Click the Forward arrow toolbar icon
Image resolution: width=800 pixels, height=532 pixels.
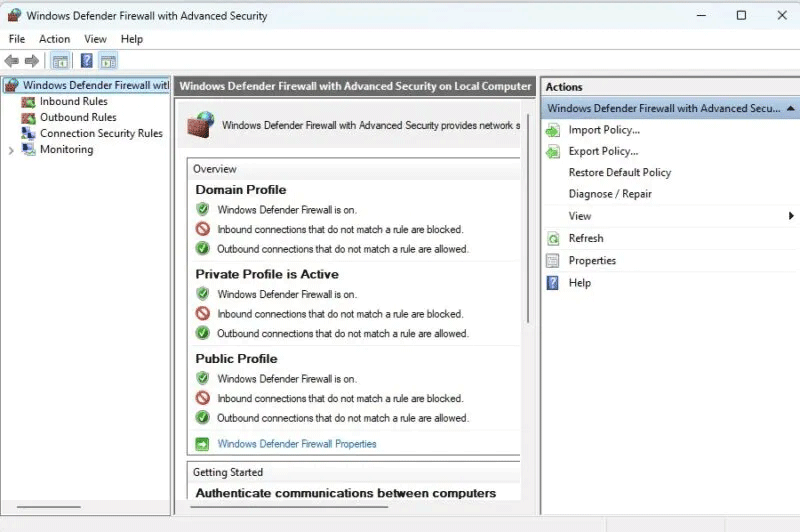pos(32,61)
